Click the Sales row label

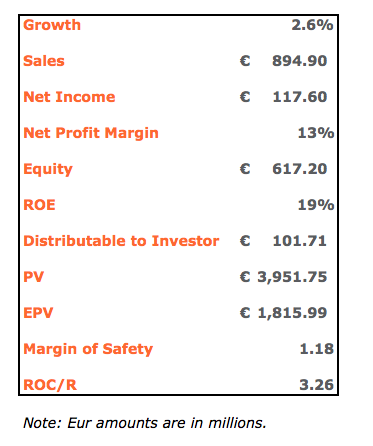click(44, 61)
